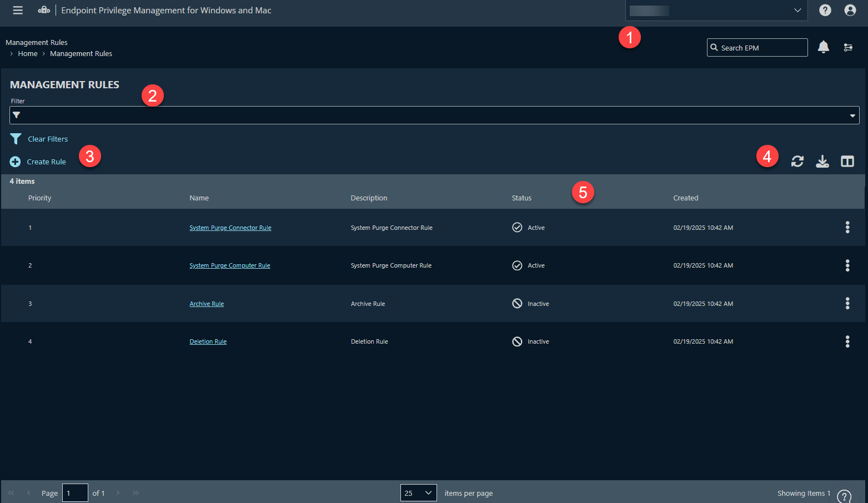Sort by the Description column header
Screen dimensions: 868x503
pyautogui.click(x=369, y=198)
